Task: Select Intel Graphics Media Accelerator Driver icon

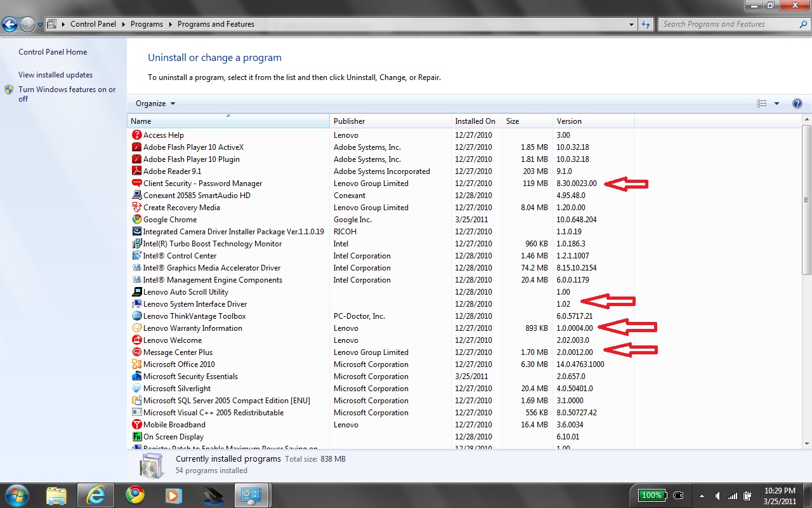Action: [136, 267]
